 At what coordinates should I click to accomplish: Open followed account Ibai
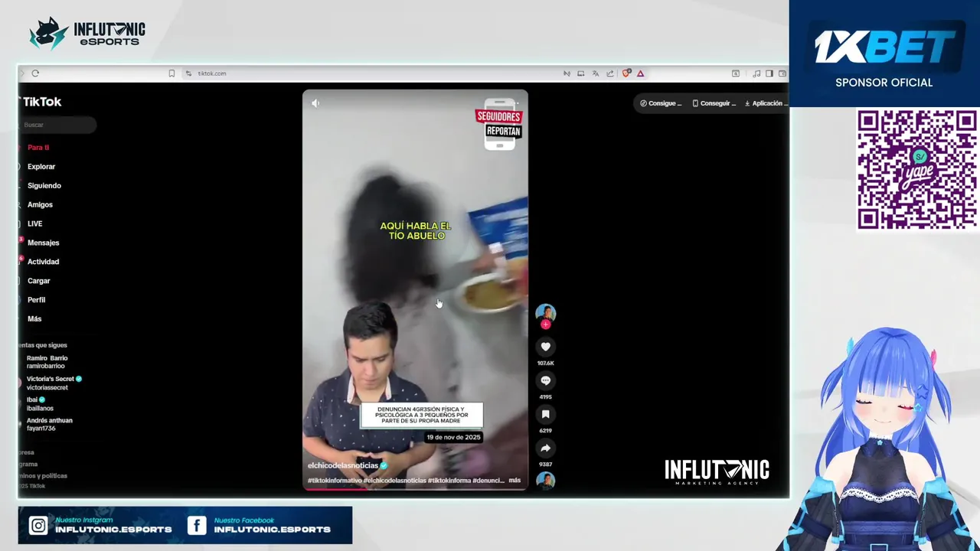pyautogui.click(x=40, y=404)
